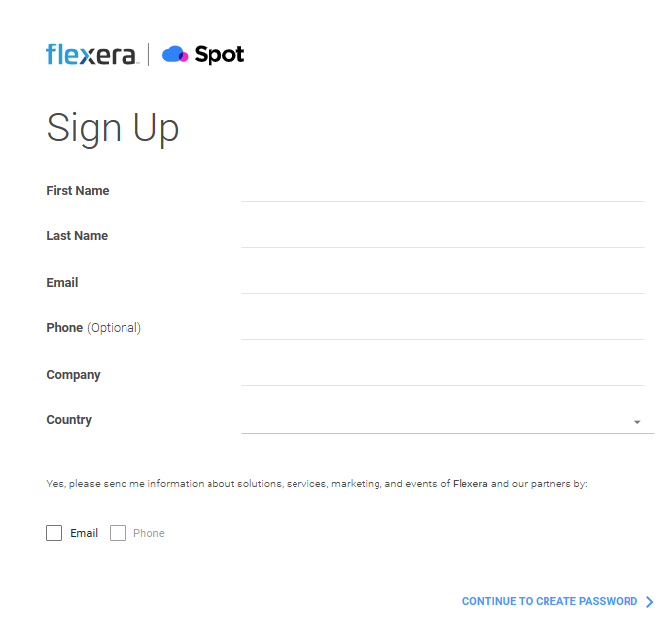Viewport: 672px width, 617px height.
Task: Click the Country field label
Action: pyautogui.click(x=69, y=420)
